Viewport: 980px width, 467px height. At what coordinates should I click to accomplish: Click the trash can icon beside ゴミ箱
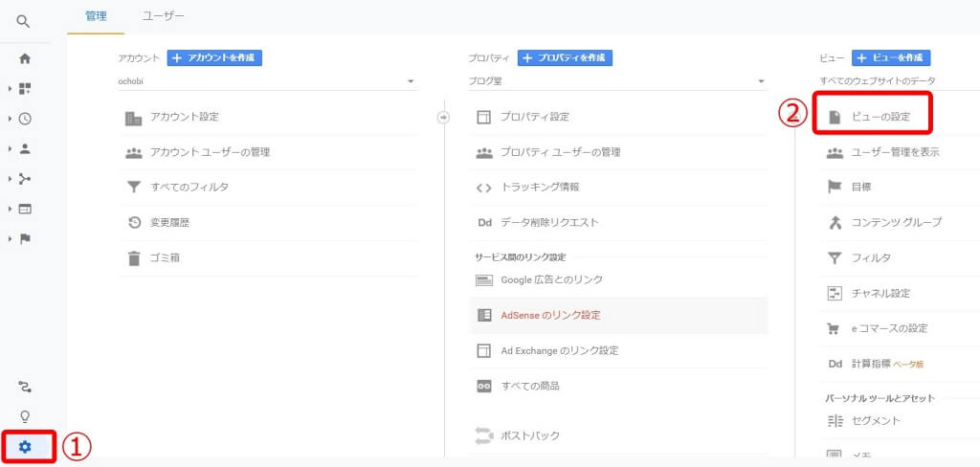click(134, 257)
